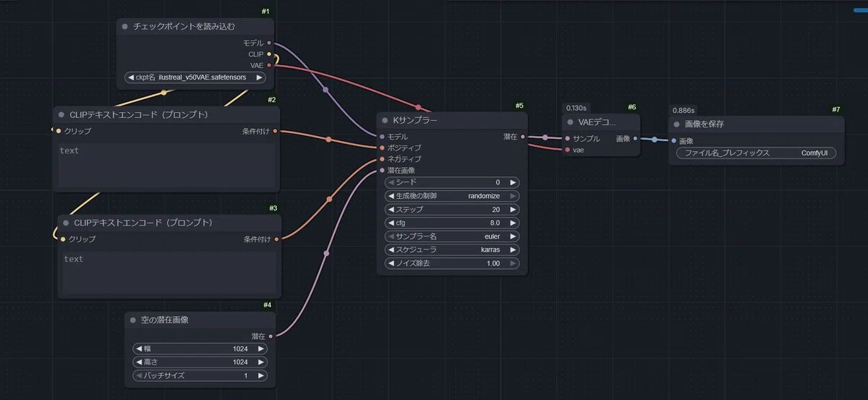This screenshot has width=868, height=400.
Task: Click the VAE output port on checkpoint node
Action: coord(269,65)
